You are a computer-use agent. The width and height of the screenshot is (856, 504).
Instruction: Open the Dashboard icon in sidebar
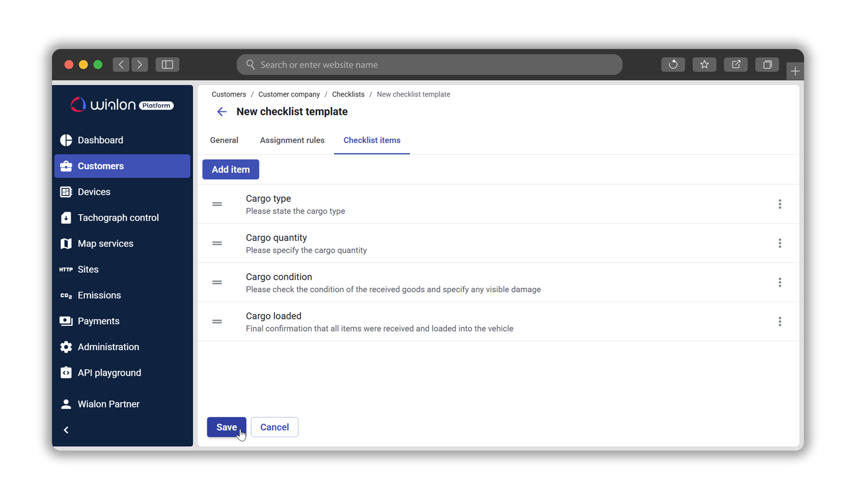pos(66,140)
